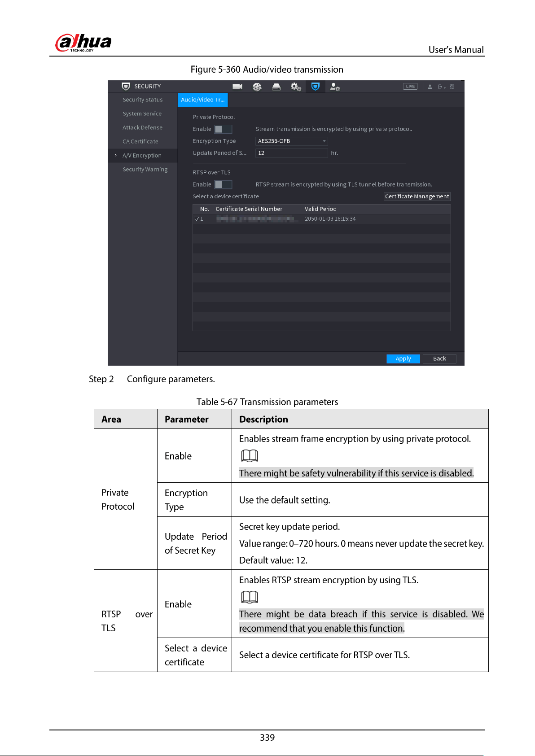Open Security Status in sidebar
This screenshot has height=756, width=535.
coord(142,100)
